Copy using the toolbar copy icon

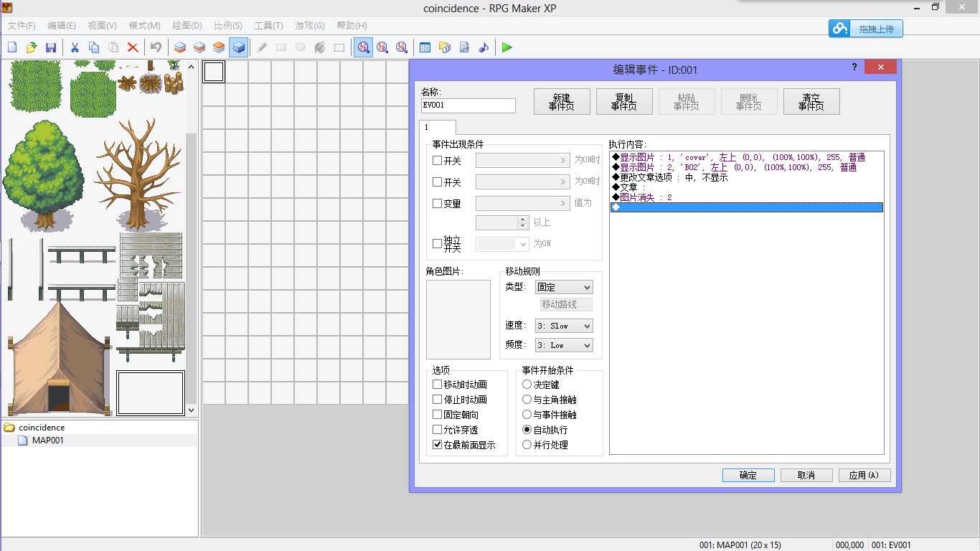pyautogui.click(x=94, y=47)
